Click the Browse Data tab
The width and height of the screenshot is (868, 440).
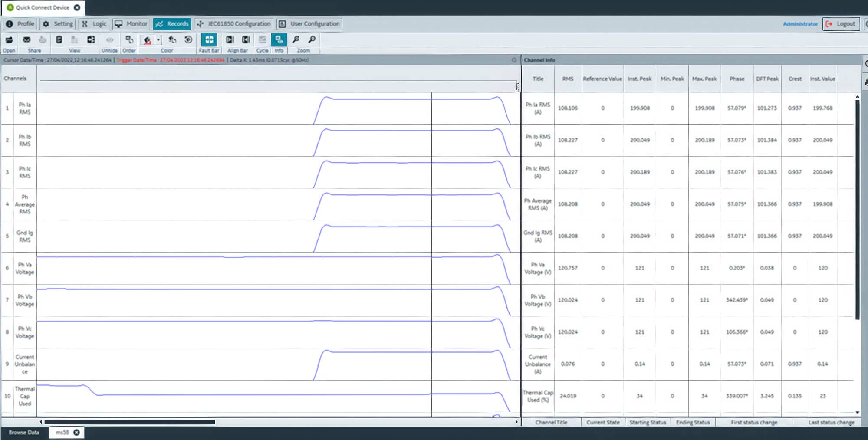click(x=24, y=433)
